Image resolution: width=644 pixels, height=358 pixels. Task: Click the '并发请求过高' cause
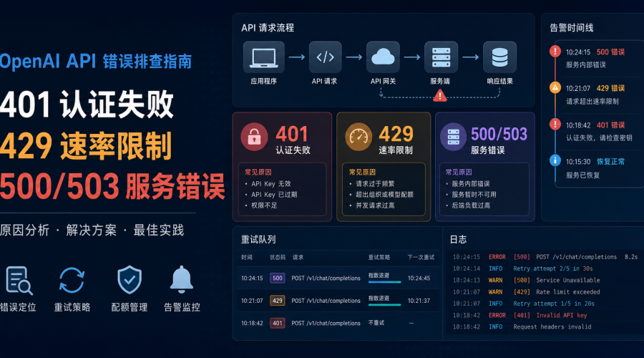375,205
